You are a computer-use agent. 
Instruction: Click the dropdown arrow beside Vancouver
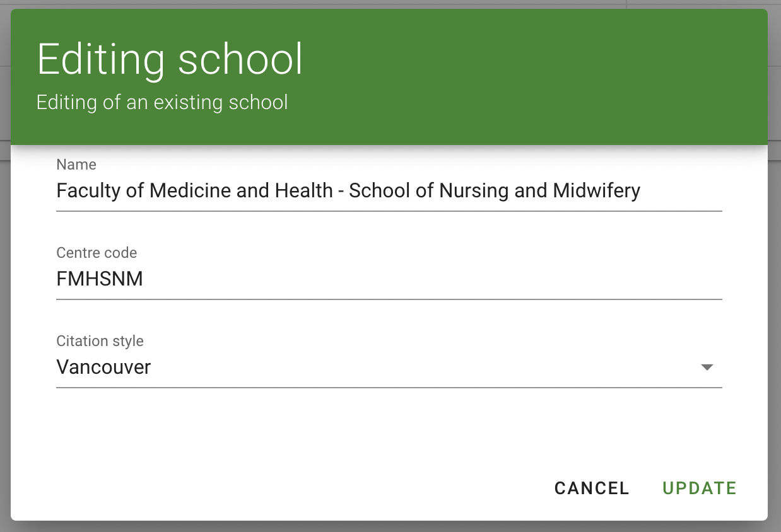coord(707,367)
